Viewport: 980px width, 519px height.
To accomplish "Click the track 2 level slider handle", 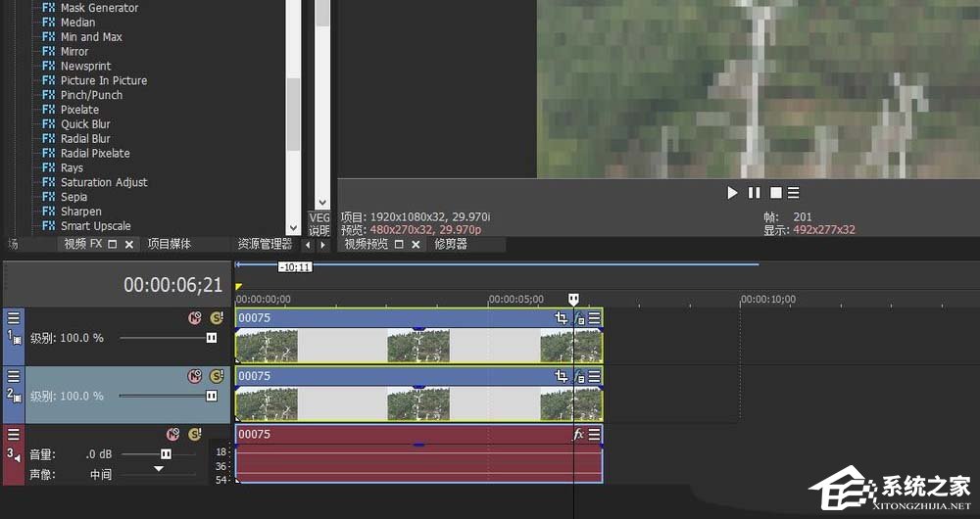I will 212,396.
